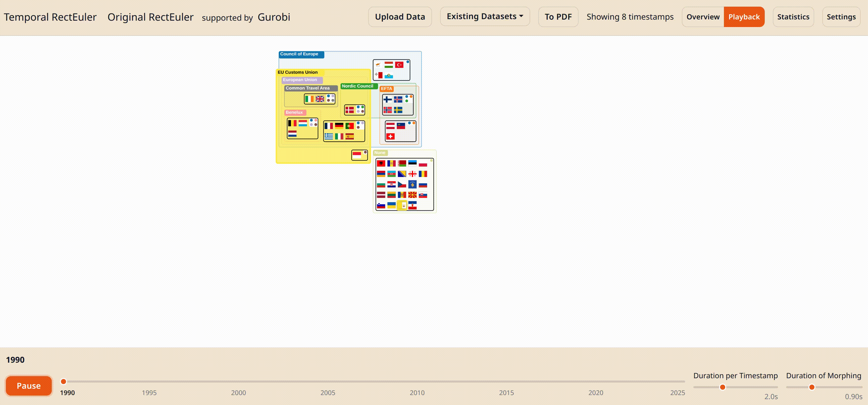Image resolution: width=868 pixels, height=405 pixels.
Task: Select the Ukraine flag
Action: [x=391, y=205]
